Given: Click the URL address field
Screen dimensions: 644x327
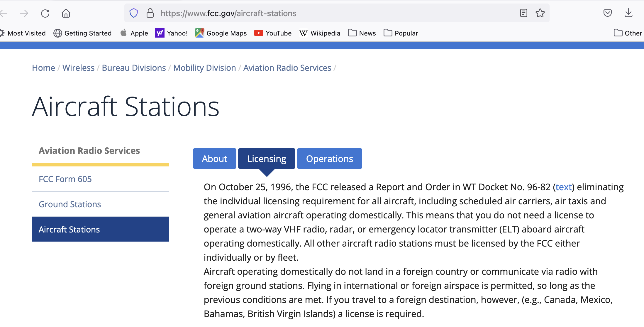Looking at the screenshot, I should 323,13.
